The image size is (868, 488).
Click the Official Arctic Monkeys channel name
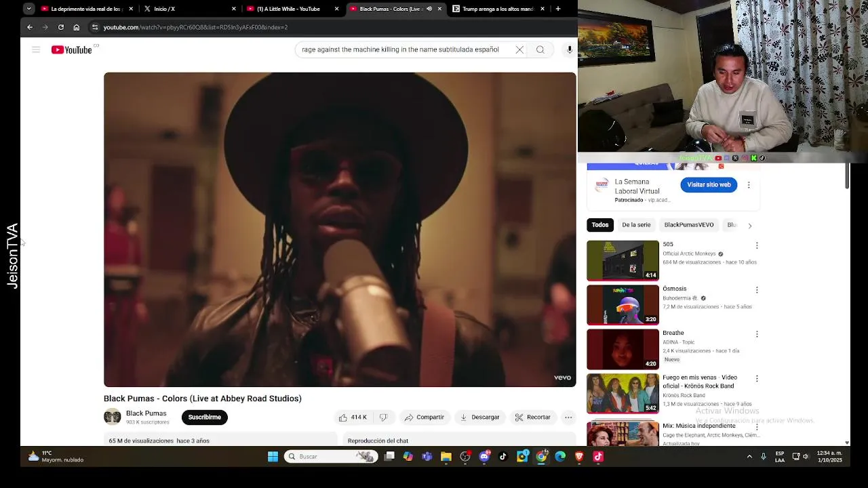(x=689, y=253)
